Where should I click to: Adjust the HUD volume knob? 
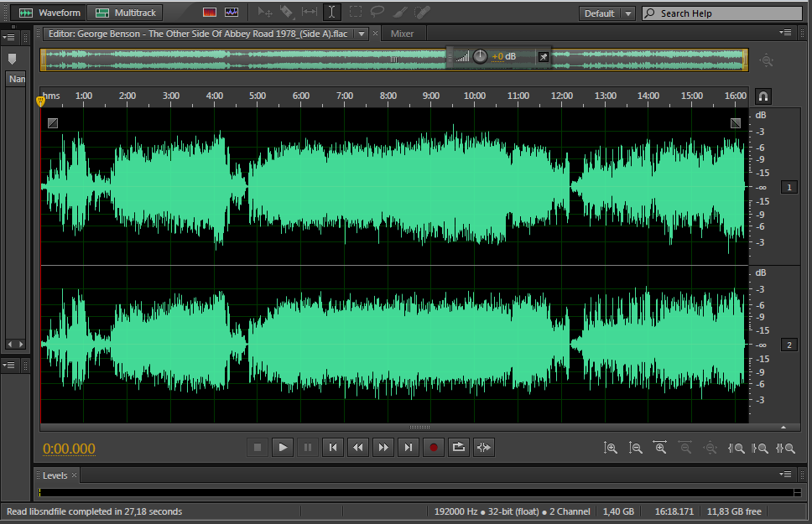(x=480, y=56)
